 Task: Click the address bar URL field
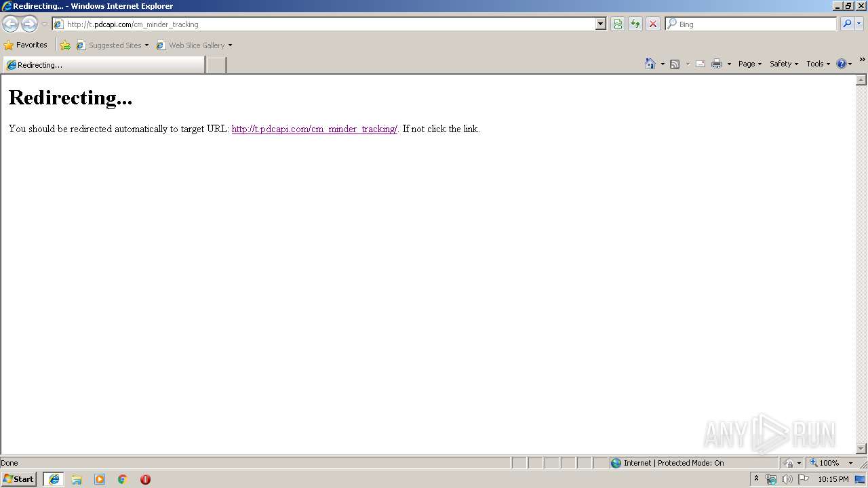point(324,24)
